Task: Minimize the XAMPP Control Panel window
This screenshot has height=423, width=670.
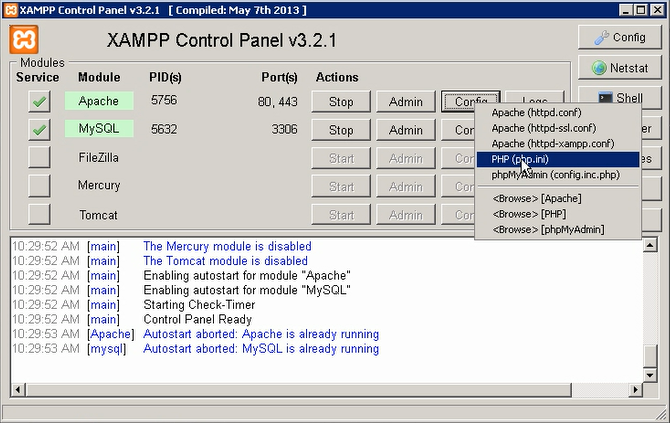Action: pos(626,10)
